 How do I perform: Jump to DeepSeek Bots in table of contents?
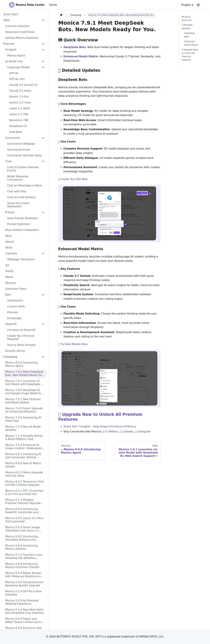pos(190,35)
